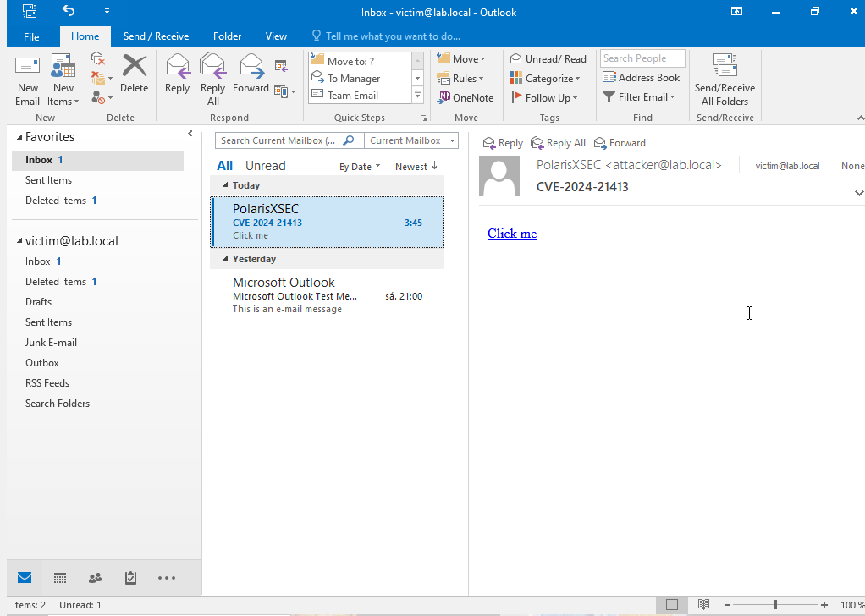Open the File tab
This screenshot has height=616, width=865.
31,36
